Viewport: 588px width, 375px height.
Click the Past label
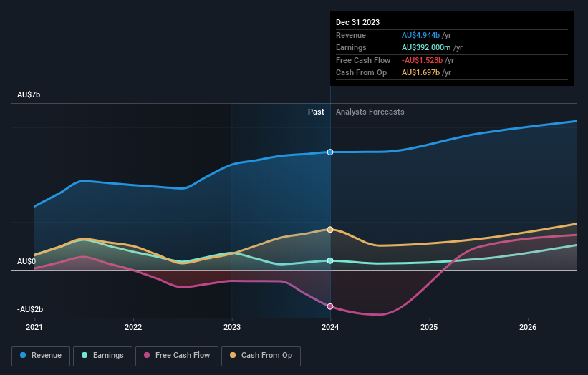click(x=316, y=112)
